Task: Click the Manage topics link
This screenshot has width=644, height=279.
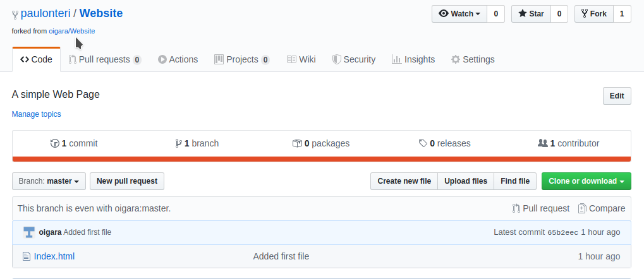Action: pos(37,114)
